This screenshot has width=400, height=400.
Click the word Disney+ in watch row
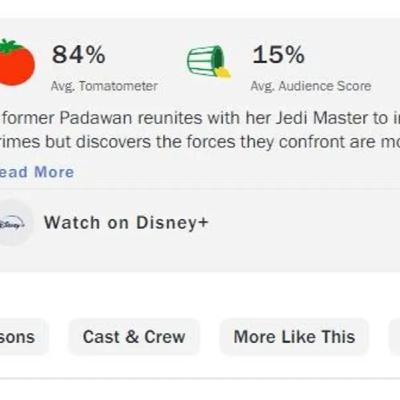click(172, 223)
